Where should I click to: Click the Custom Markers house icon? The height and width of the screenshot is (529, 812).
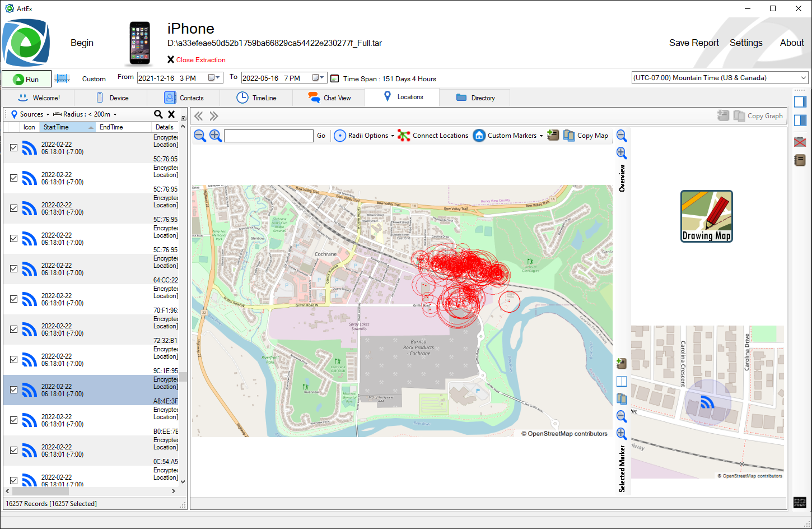click(479, 136)
